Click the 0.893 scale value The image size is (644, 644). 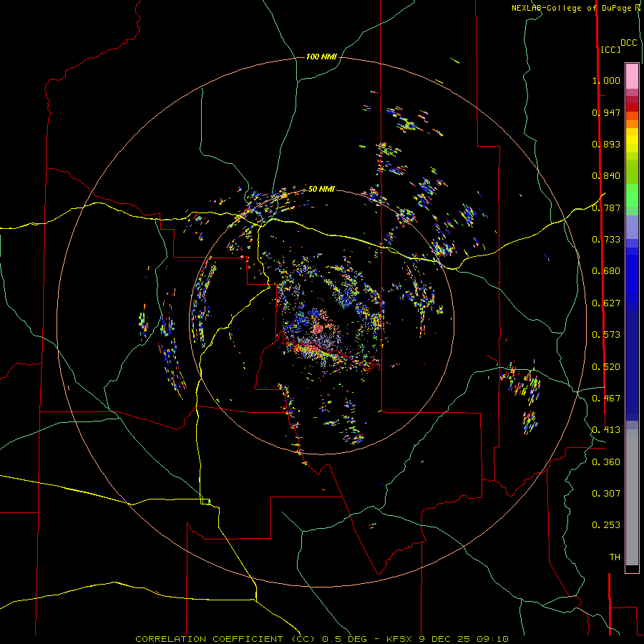(x=606, y=144)
